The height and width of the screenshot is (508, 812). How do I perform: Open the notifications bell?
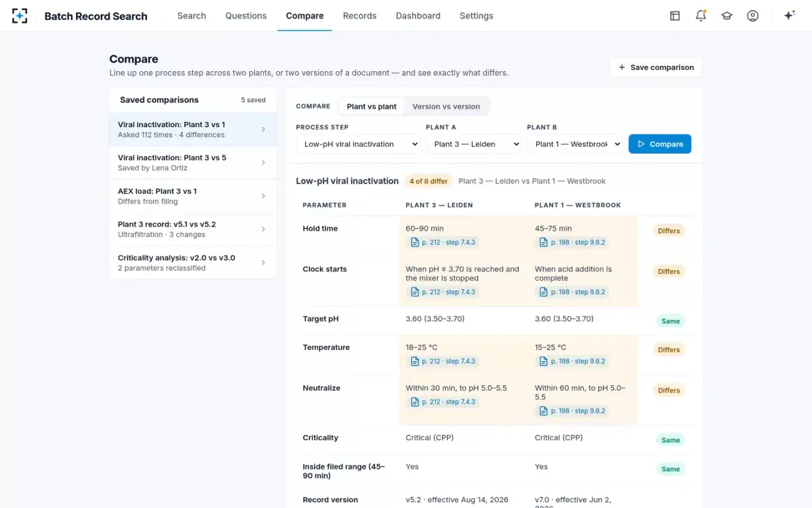(x=701, y=16)
